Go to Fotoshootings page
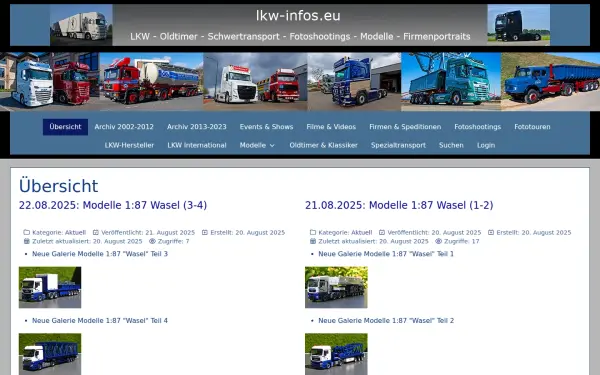 pyautogui.click(x=478, y=127)
